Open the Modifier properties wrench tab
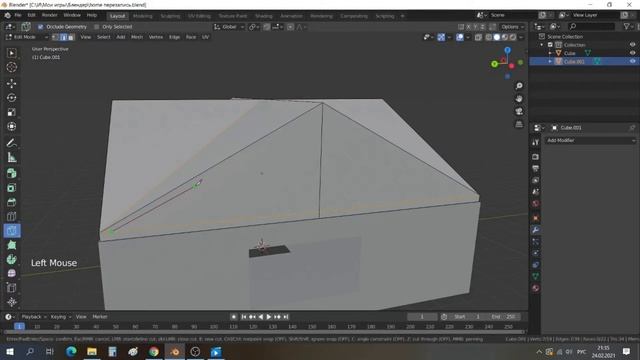The image size is (640, 360). pos(536,230)
